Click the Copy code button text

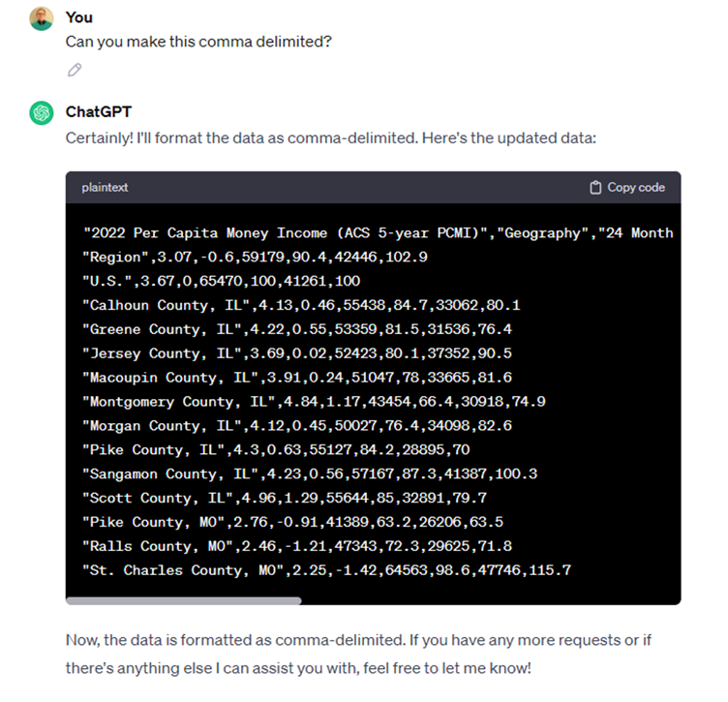click(x=636, y=188)
